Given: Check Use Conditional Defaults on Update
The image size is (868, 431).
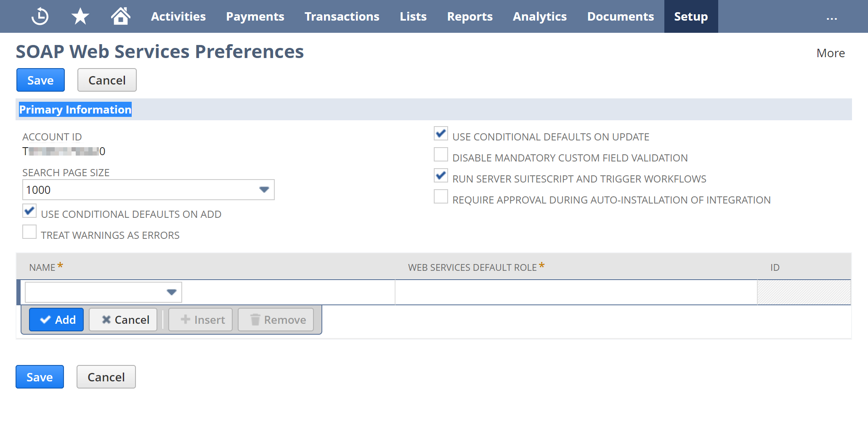Looking at the screenshot, I should (441, 134).
